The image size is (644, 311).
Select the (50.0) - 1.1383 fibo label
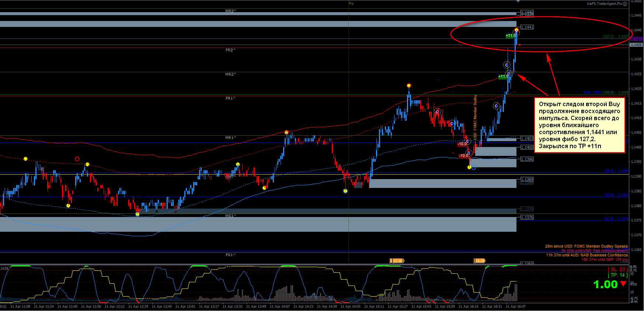616,195
